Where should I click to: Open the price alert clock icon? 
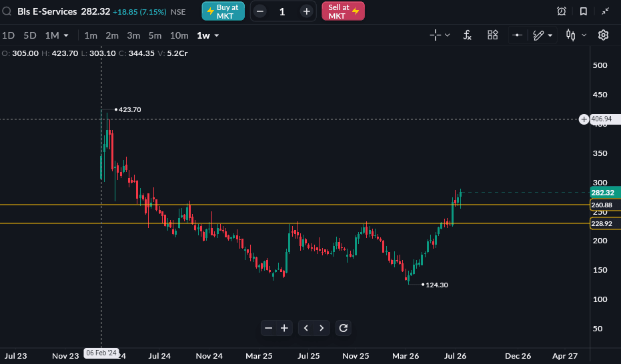click(561, 11)
